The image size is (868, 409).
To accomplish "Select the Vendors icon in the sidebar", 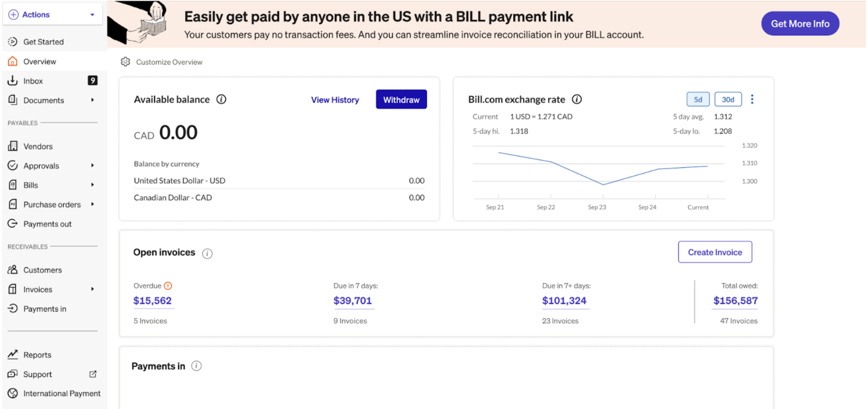I will click(13, 146).
